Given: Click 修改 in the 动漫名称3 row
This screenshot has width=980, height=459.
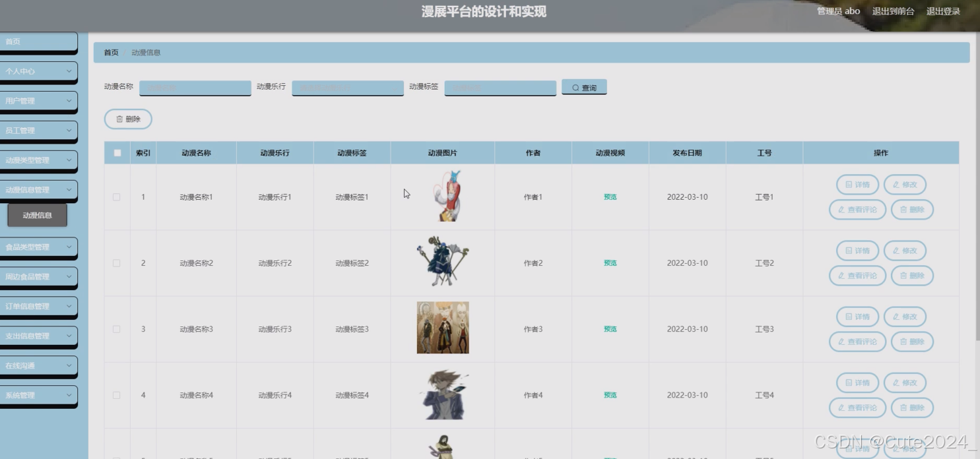Looking at the screenshot, I should (905, 317).
